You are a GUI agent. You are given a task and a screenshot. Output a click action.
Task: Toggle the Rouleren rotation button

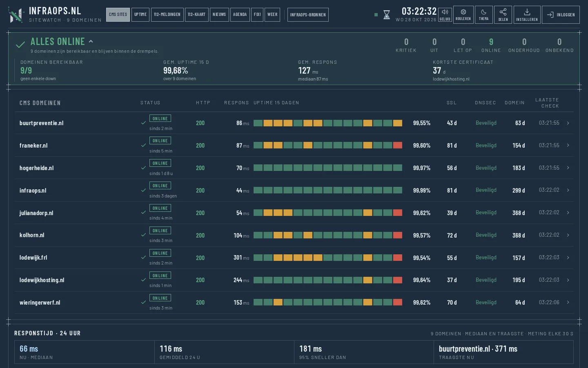point(463,15)
